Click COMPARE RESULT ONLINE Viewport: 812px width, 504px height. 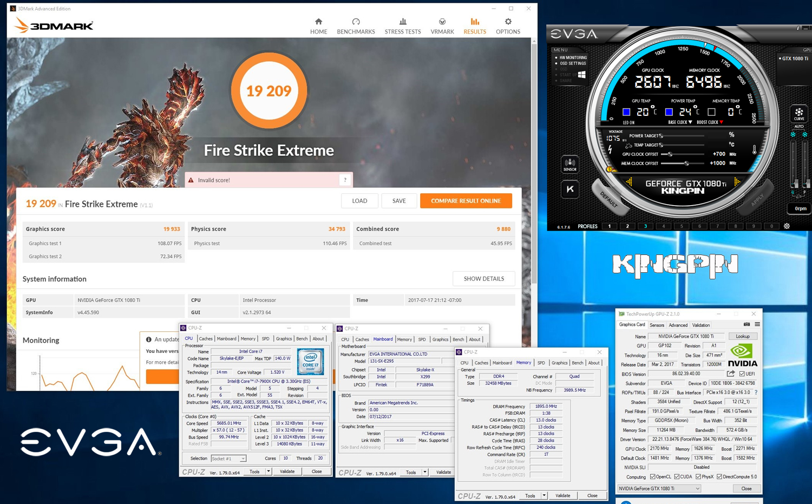(x=466, y=201)
